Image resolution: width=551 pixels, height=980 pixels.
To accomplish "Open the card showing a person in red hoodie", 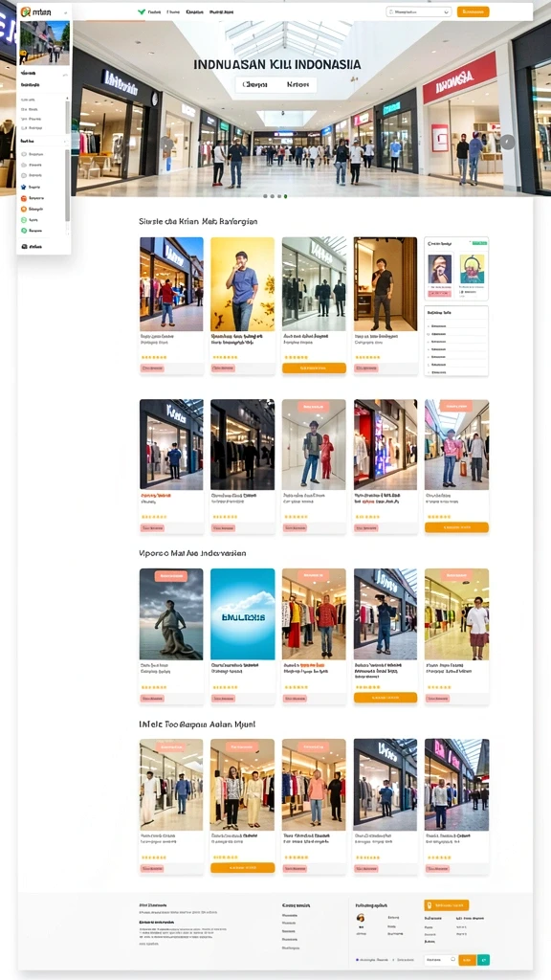I will tap(314, 466).
